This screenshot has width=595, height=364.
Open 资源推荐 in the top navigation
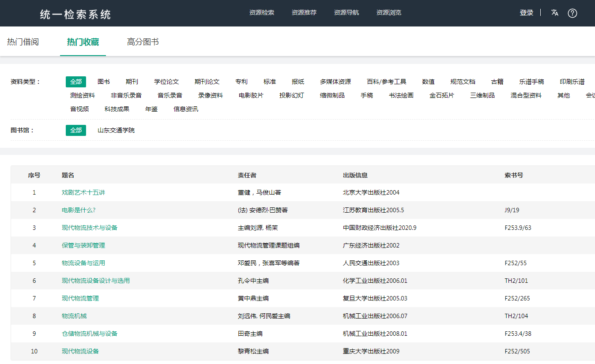pyautogui.click(x=304, y=12)
